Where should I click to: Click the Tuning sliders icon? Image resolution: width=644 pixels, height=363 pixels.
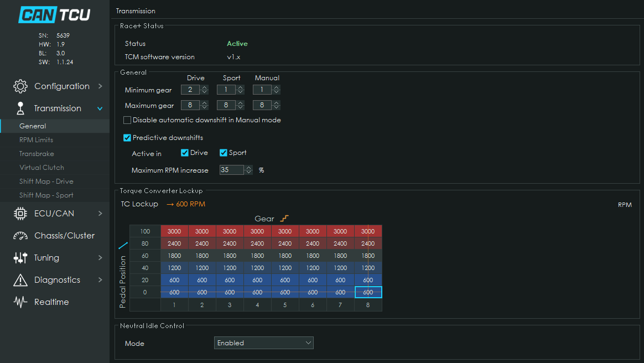[20, 258]
